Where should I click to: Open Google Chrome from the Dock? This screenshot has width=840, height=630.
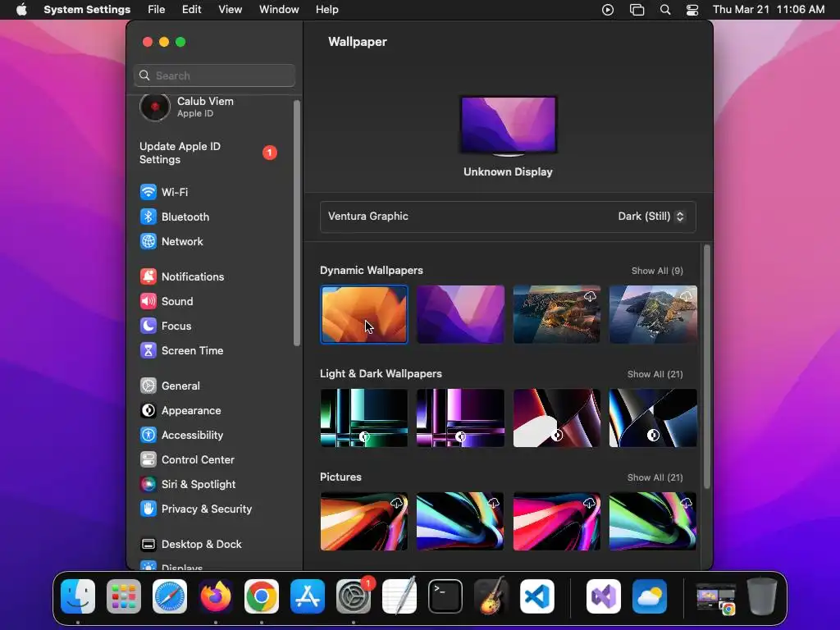pyautogui.click(x=262, y=596)
